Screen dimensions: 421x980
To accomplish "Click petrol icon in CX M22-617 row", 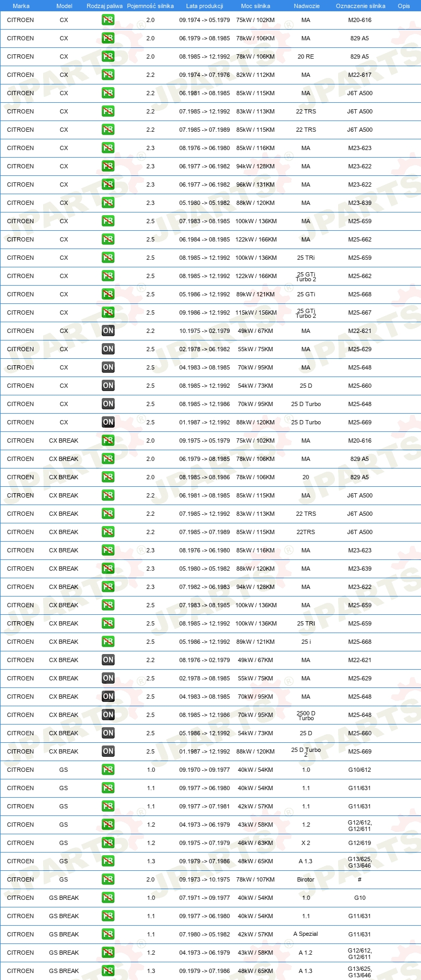I will click(x=108, y=75).
